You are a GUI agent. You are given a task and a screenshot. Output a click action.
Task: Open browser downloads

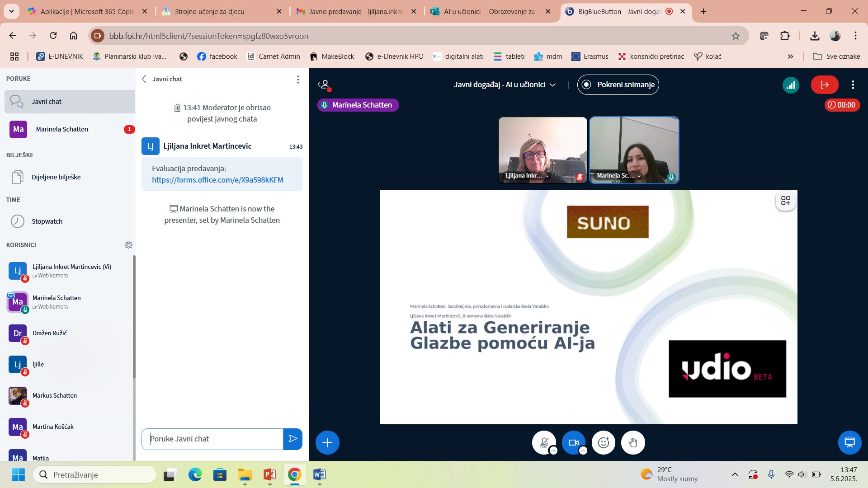pos(815,36)
